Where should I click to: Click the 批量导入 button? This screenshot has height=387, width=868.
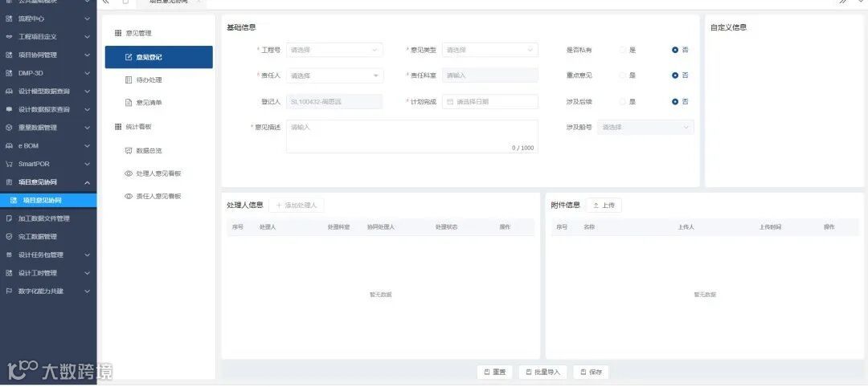point(542,372)
